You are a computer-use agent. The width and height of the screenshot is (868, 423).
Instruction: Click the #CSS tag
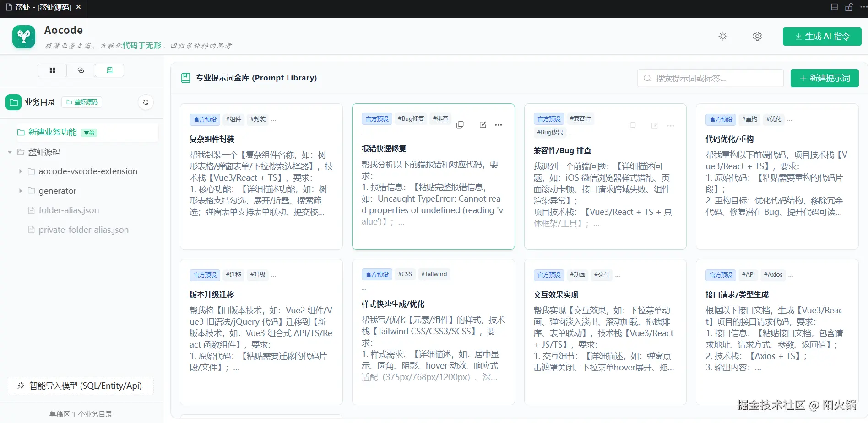tap(405, 274)
